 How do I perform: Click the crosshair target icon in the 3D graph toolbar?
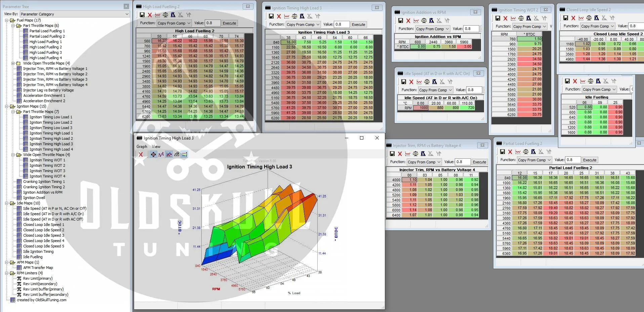[153, 154]
